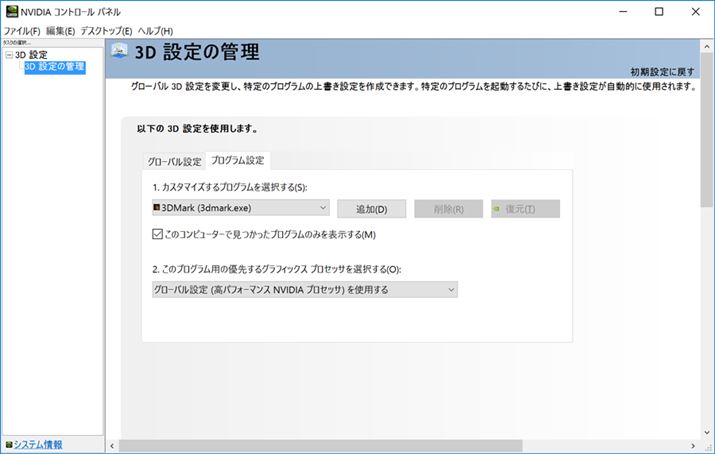Screen dimensions: 715x454
Task: Click the NVIDIA logo icon in title bar
Action: (12, 11)
